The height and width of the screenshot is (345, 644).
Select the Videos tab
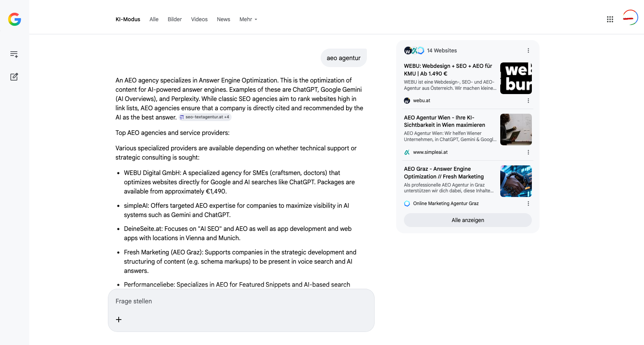(x=199, y=19)
